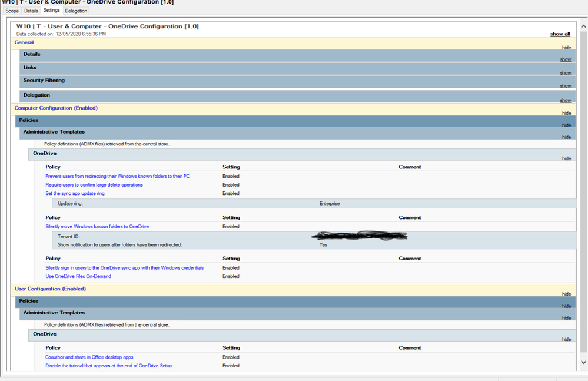This screenshot has height=381, width=588.
Task: Click the Enterprise update ring value
Action: [330, 204]
